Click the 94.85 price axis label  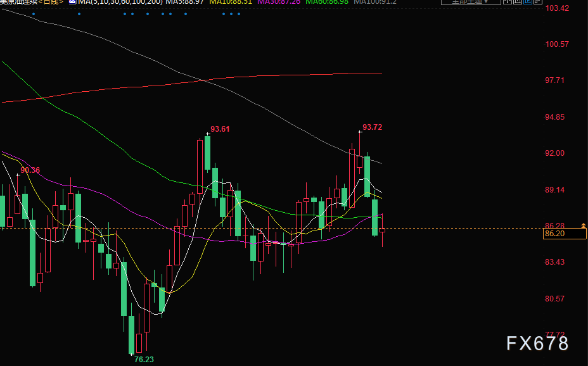554,117
